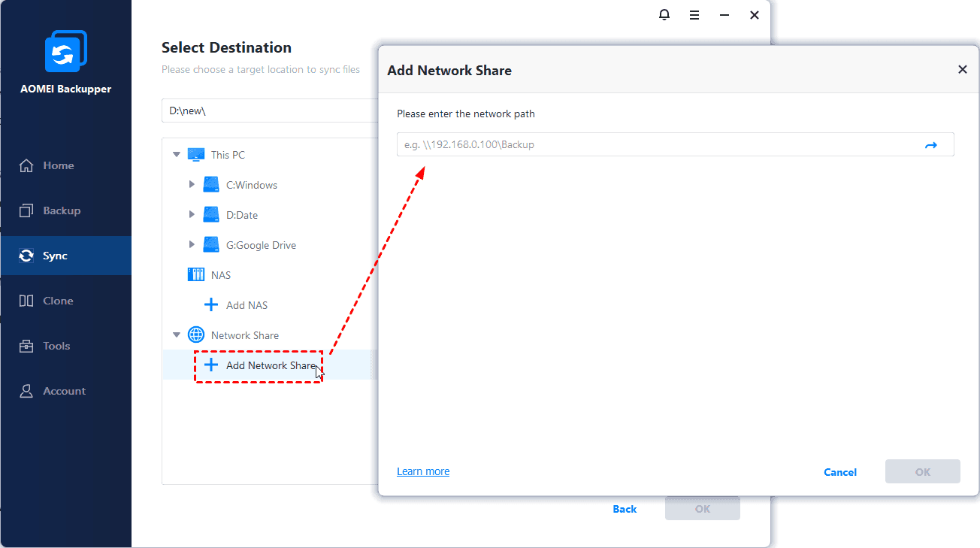Viewport: 980px width, 548px height.
Task: Go to the Clone sidebar section
Action: tap(58, 301)
